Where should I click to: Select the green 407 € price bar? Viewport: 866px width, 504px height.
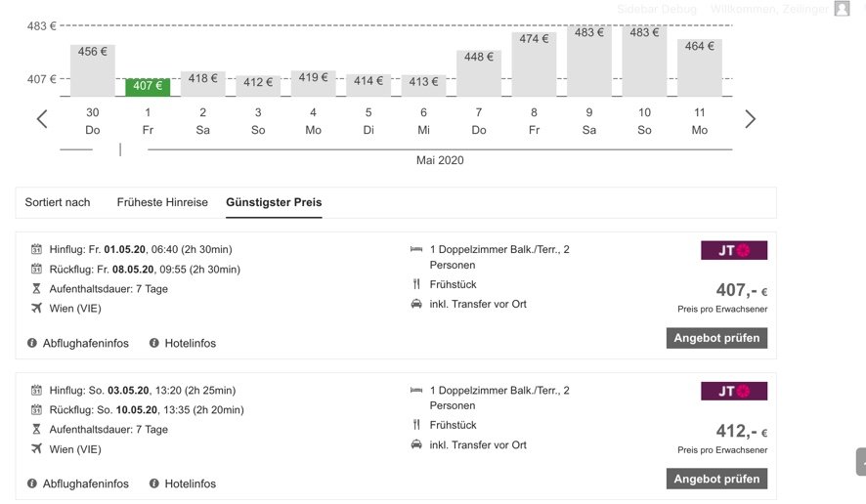(148, 86)
